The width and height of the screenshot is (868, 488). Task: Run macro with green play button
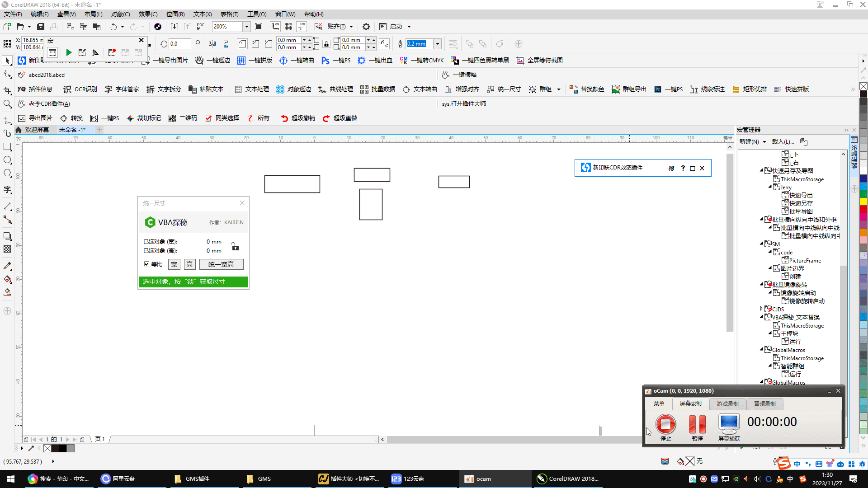[69, 53]
